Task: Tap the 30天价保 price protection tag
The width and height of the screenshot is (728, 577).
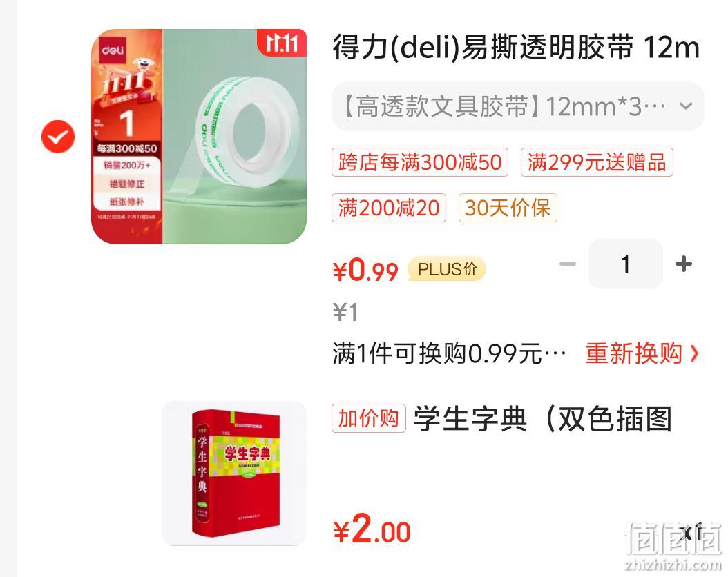Action: pyautogui.click(x=508, y=208)
